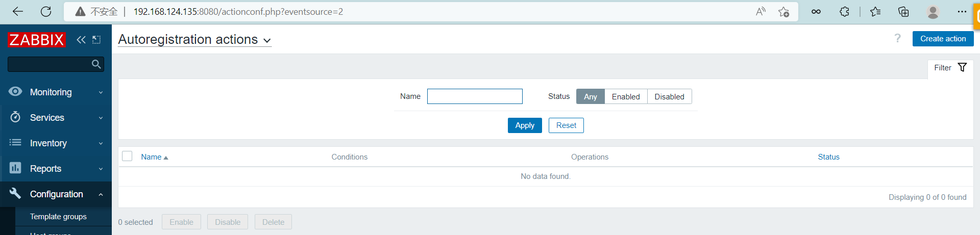Click the Filter funnel icon
Screen dimensions: 980x235
point(962,68)
